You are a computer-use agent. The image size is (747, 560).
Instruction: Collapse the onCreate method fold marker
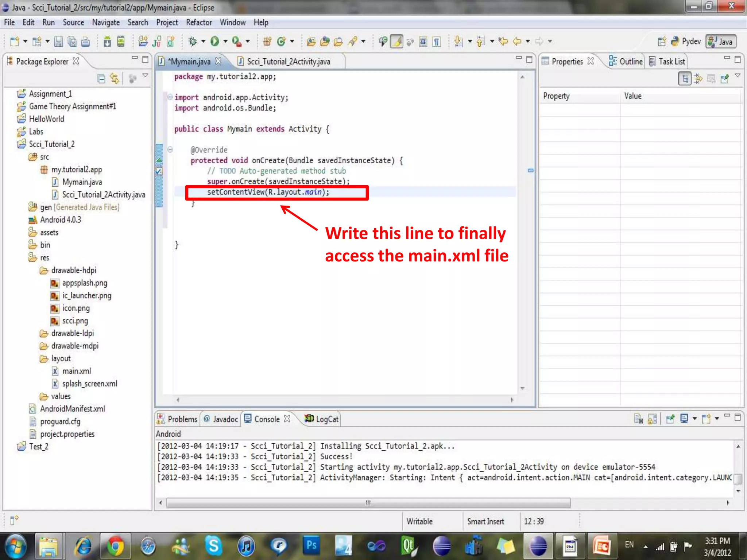pyautogui.click(x=170, y=149)
